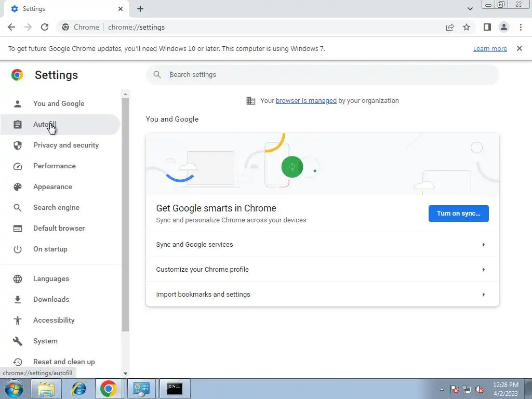Select the On startup label
Screen dimensions: 532x399
[x=50, y=249]
